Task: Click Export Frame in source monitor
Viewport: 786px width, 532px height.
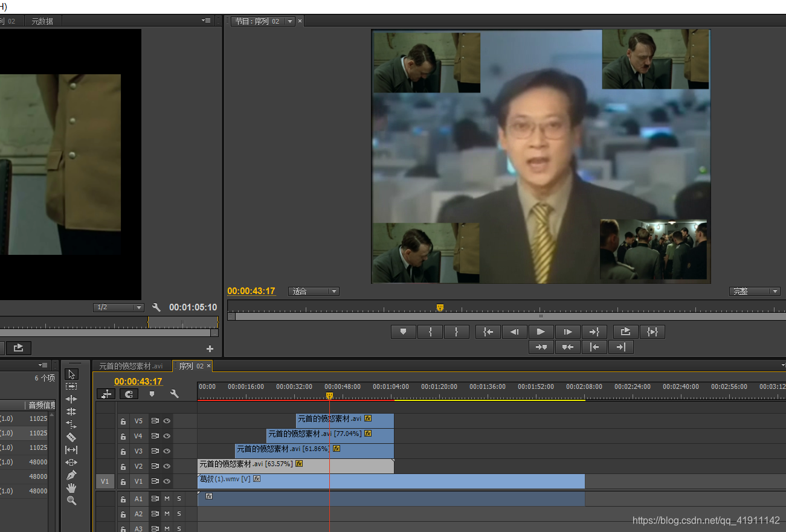Action: (x=18, y=347)
